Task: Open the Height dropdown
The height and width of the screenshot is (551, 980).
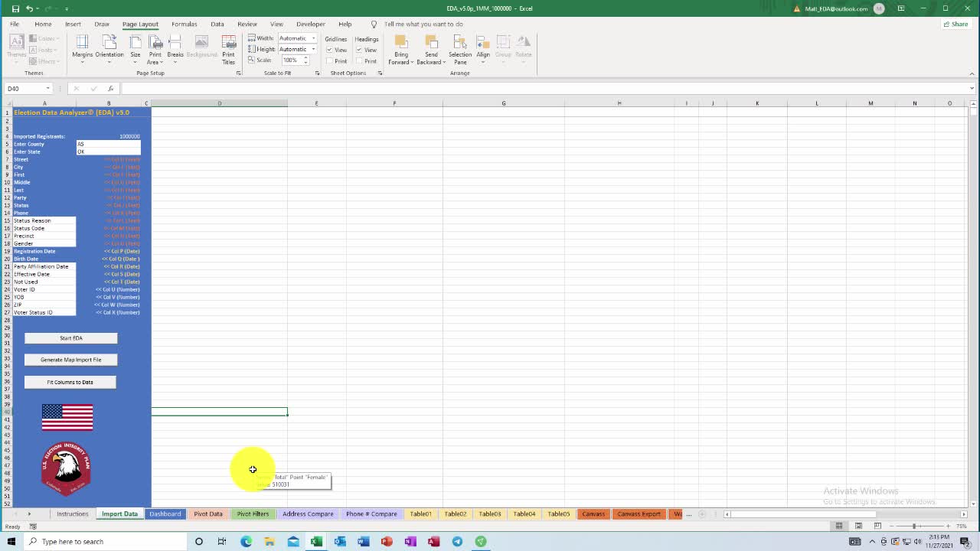Action: pos(313,49)
